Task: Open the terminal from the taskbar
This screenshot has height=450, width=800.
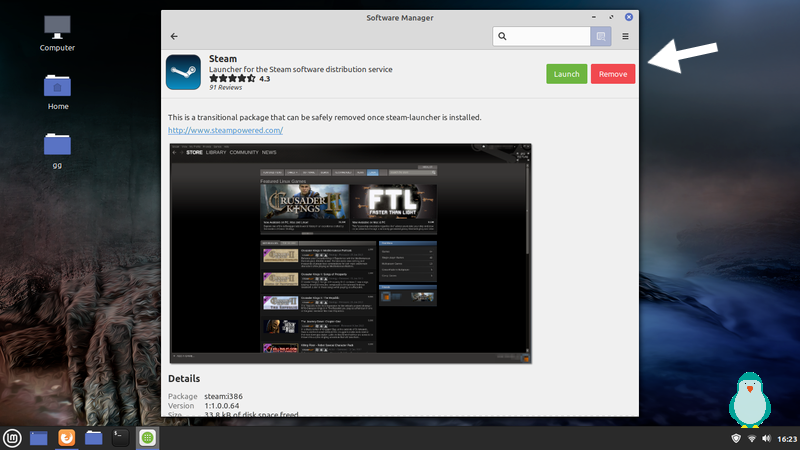Action: point(120,438)
